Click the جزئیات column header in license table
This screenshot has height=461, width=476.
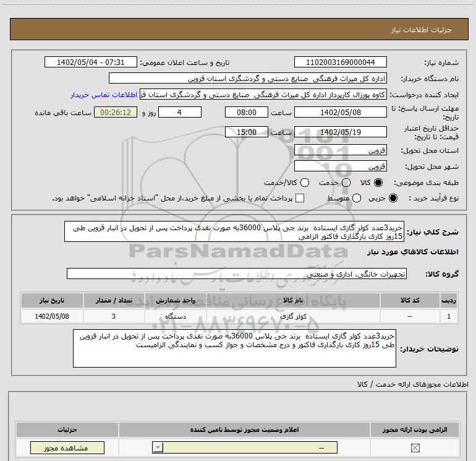67,429
